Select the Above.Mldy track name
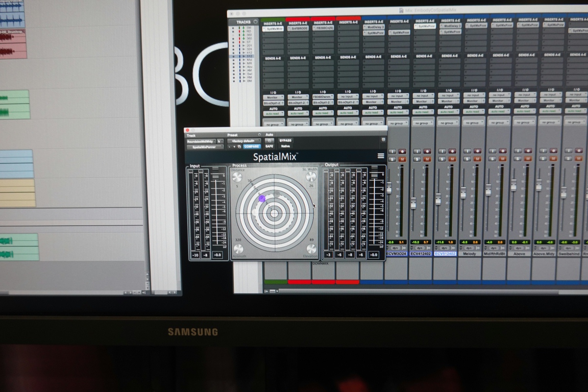The height and width of the screenshot is (392, 588). 544,254
